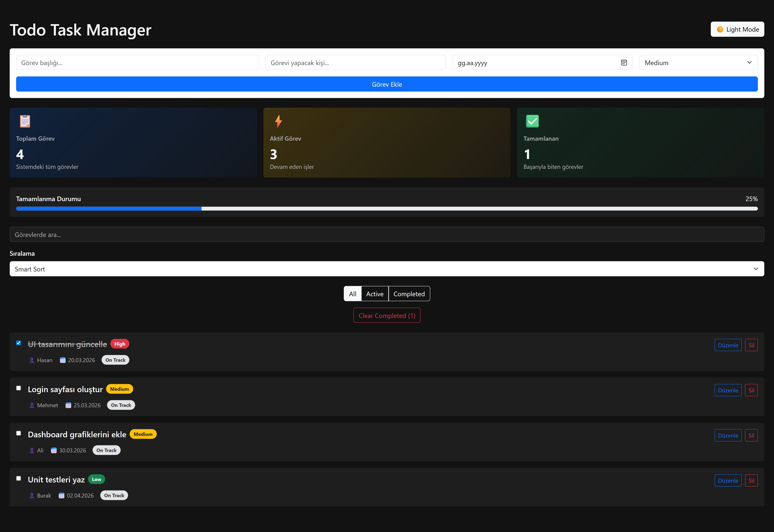This screenshot has height=532, width=774.
Task: Click the On Track badge for Burak
Action: (x=114, y=495)
